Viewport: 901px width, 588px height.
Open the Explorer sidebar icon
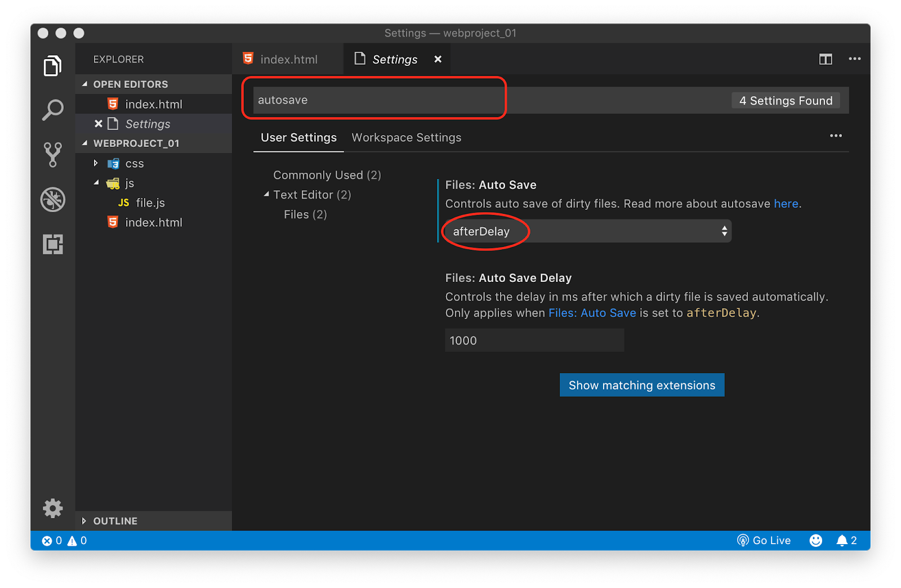click(52, 65)
